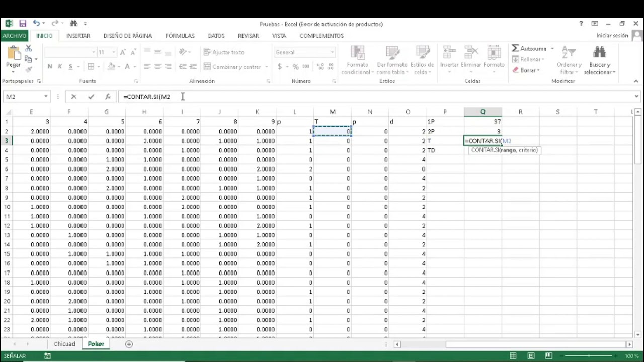Viewport: 644px width, 362px height.
Task: Click cell M2 with dashed border
Action: point(332,131)
